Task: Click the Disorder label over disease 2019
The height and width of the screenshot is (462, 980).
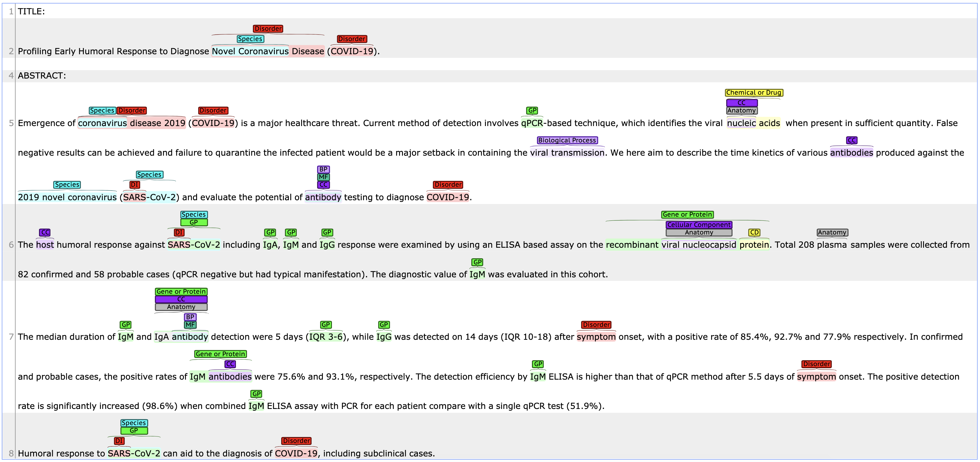Action: point(131,110)
